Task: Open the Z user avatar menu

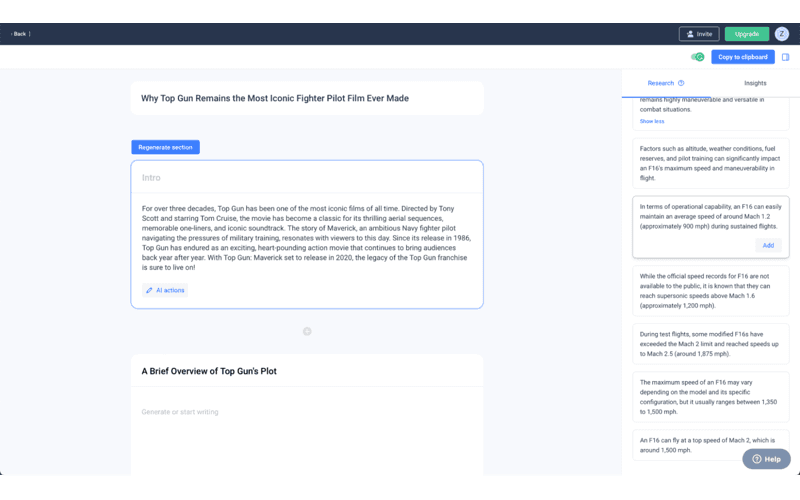Action: coord(782,34)
